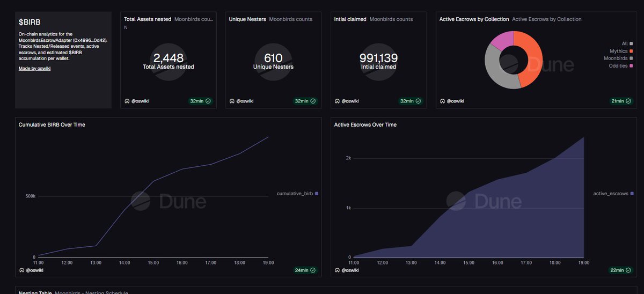This screenshot has height=294, width=644.
Task: Click the 610 counter value
Action: tap(273, 58)
